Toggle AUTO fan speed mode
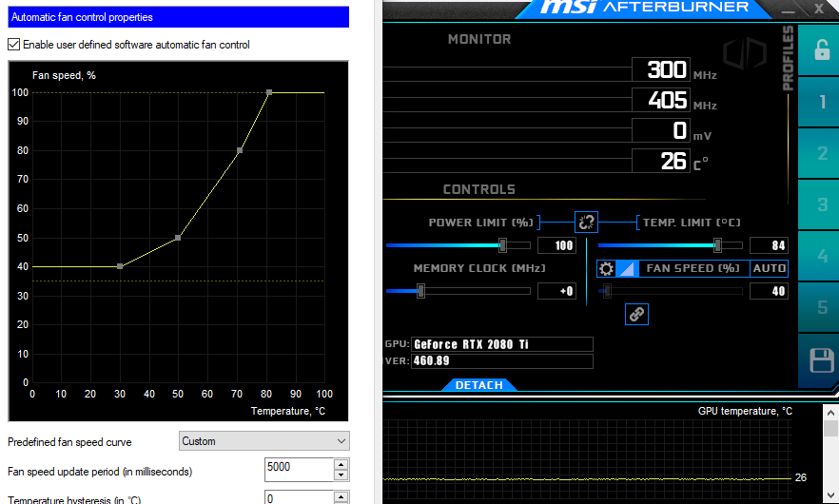The image size is (839, 504). click(x=769, y=268)
